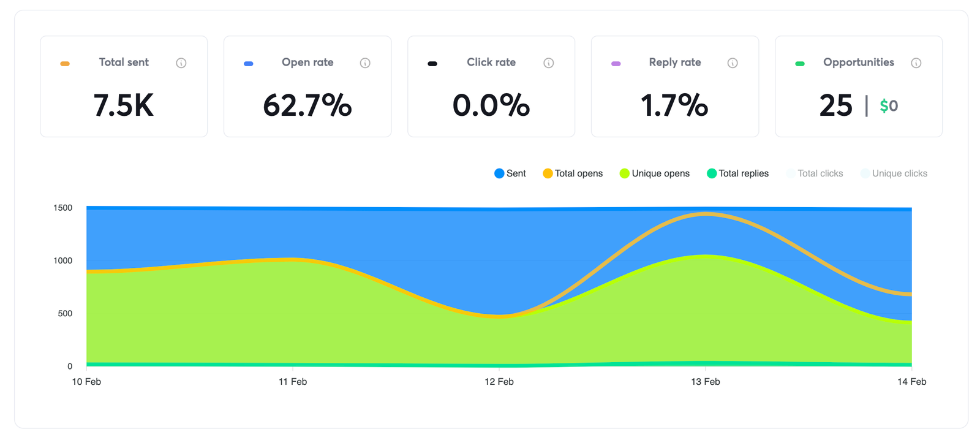This screenshot has height=440, width=980.
Task: Enable the Total clicks series
Action: pyautogui.click(x=815, y=173)
